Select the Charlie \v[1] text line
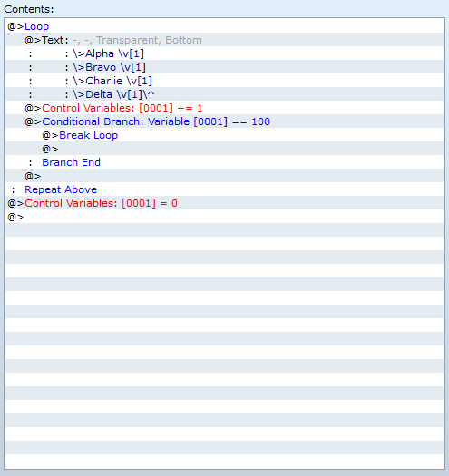This screenshot has height=476, width=449. (224, 81)
